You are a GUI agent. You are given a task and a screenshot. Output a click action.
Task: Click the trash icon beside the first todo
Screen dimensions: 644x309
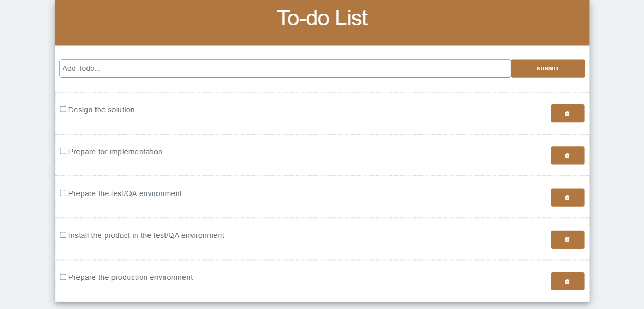(x=567, y=113)
